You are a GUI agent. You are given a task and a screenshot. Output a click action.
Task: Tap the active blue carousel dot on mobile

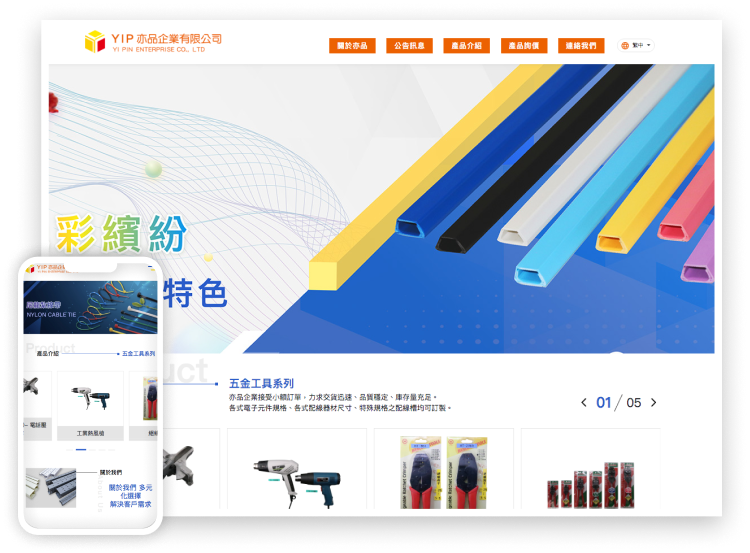click(x=81, y=450)
